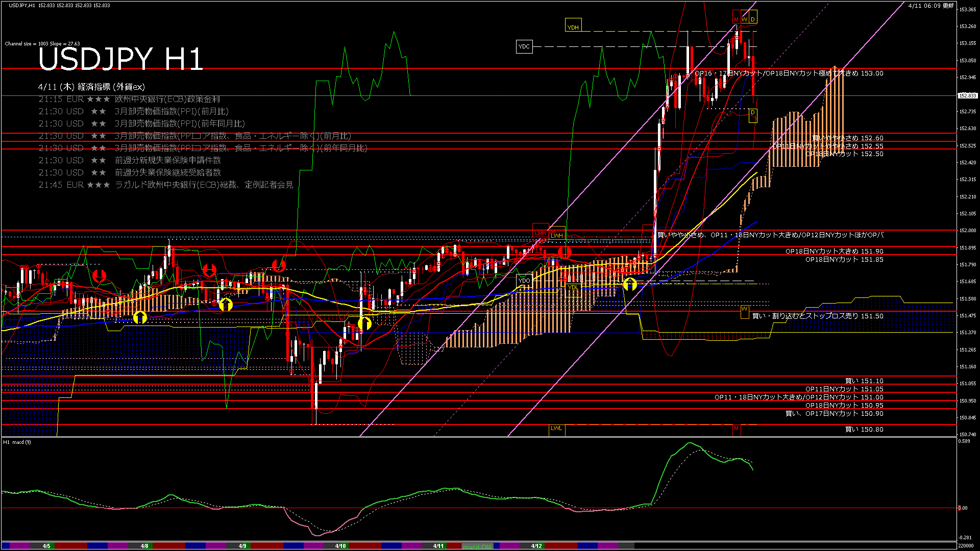Click the yellow up-arrow marker after the 4/10 low
980x551 pixels.
(364, 323)
